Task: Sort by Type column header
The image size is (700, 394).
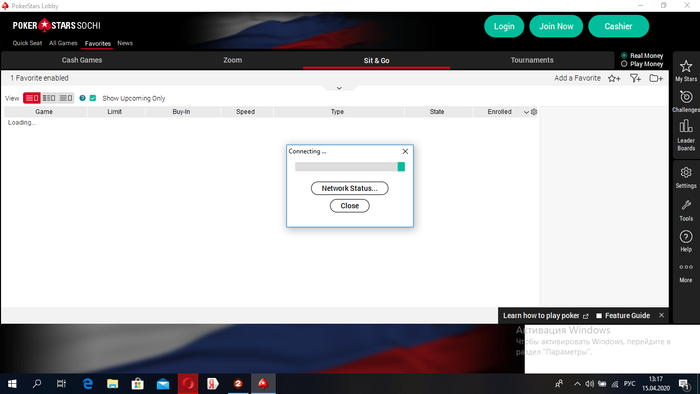Action: coord(337,112)
